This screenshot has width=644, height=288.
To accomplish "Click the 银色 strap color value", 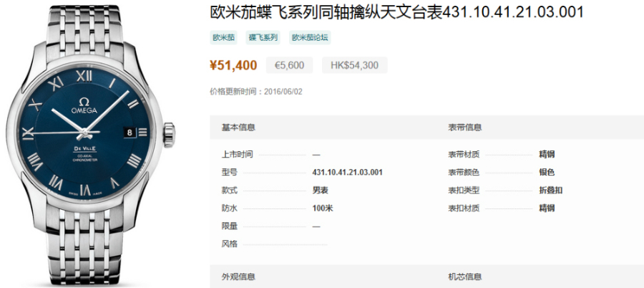I will pos(547,172).
